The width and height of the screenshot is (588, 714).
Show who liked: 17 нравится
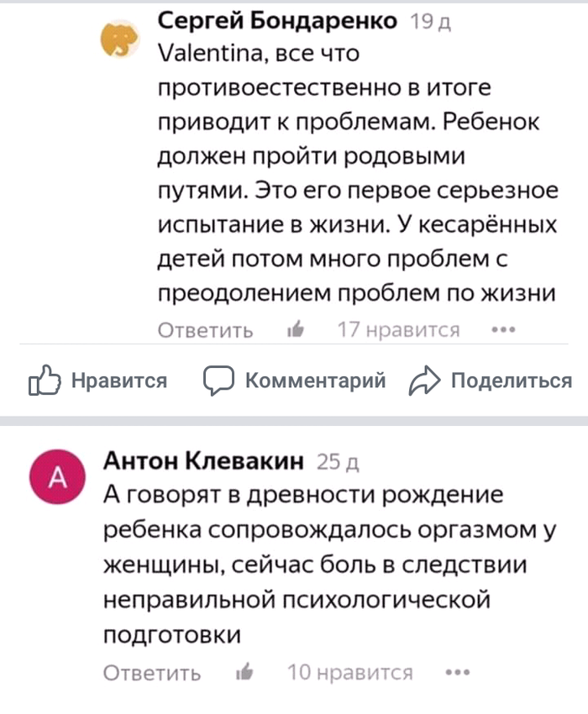(x=398, y=330)
